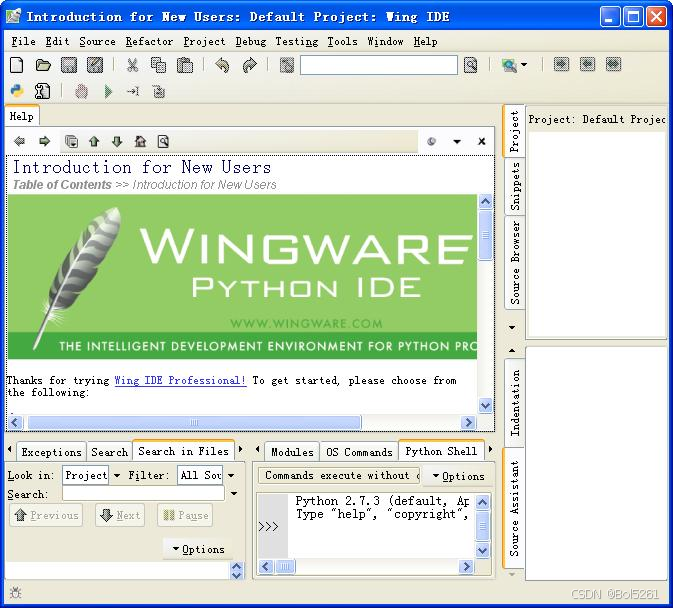Open the File menu
673x608 pixels.
click(24, 42)
